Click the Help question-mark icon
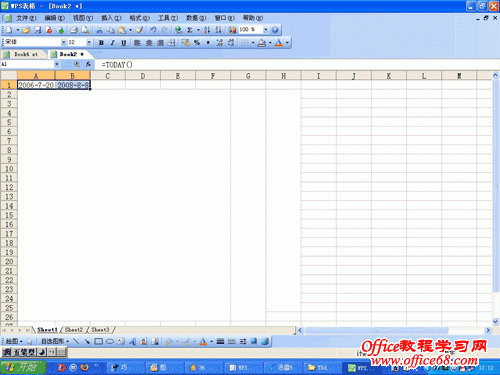This screenshot has height=375, width=500. click(x=275, y=30)
